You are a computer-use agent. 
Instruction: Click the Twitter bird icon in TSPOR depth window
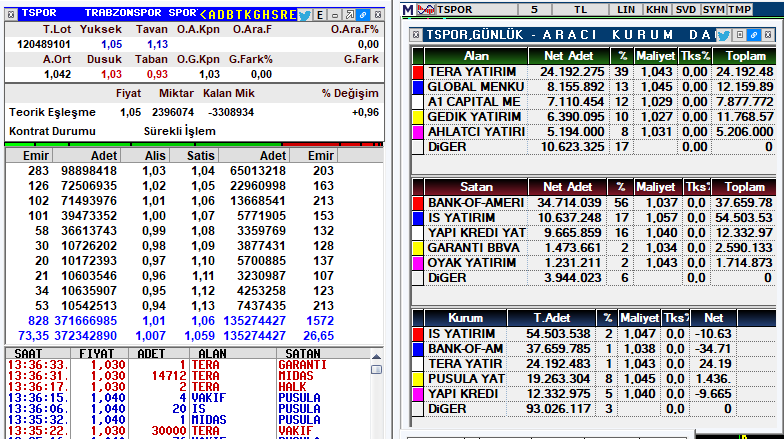click(304, 15)
